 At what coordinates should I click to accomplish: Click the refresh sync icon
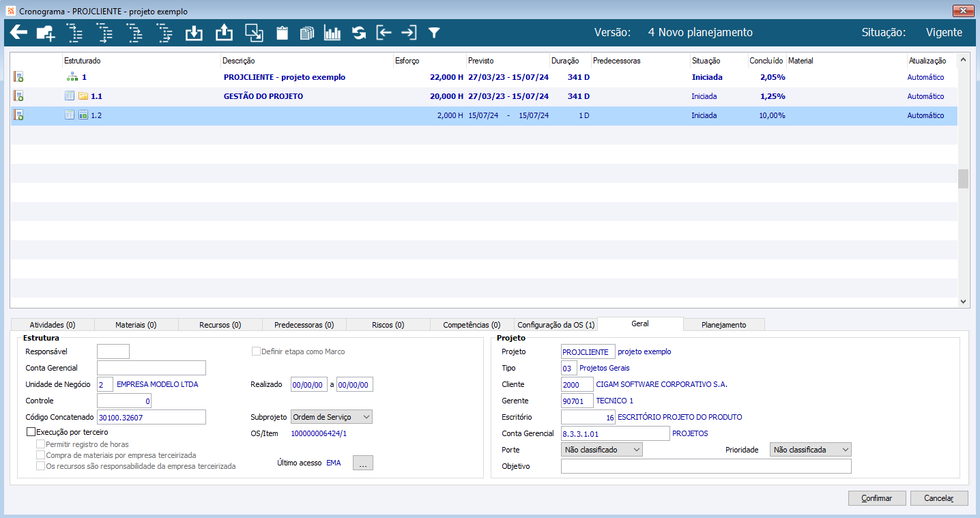tap(359, 33)
